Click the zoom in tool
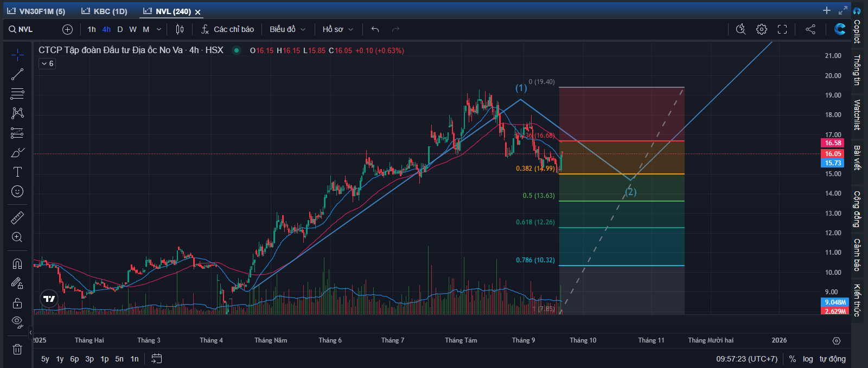 tap(17, 237)
